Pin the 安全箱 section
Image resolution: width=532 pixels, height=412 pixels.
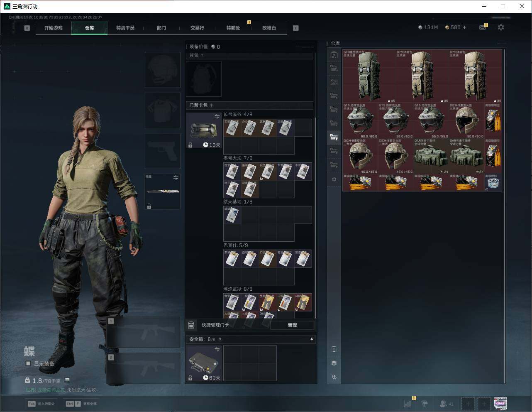pyautogui.click(x=312, y=339)
